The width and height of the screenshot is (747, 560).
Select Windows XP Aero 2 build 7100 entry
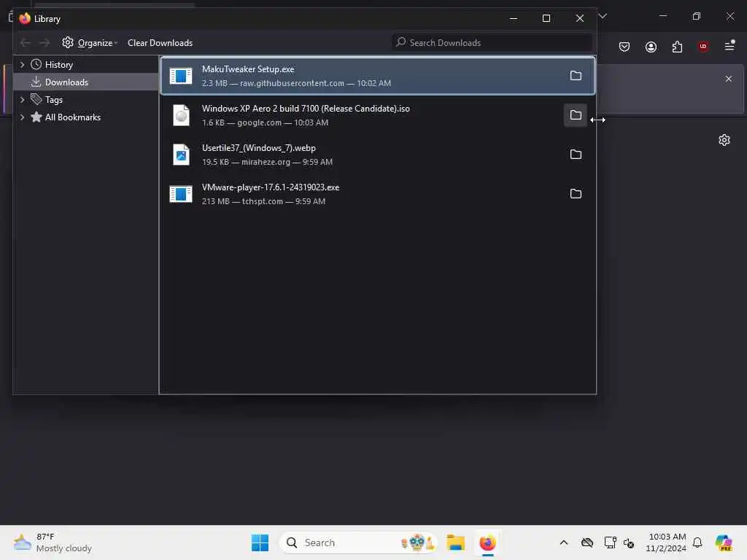(377, 115)
